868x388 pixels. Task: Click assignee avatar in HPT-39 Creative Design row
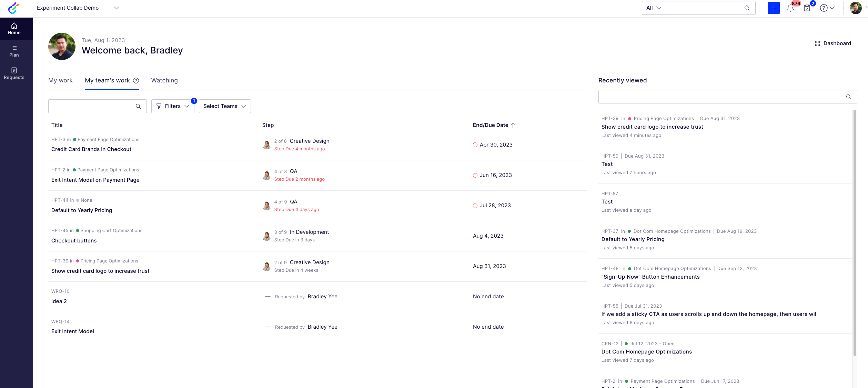pos(266,266)
